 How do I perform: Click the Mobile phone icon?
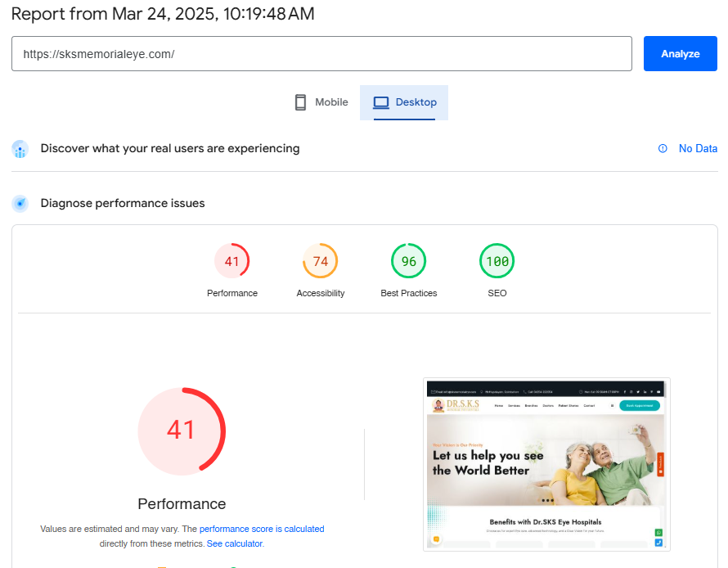click(300, 101)
